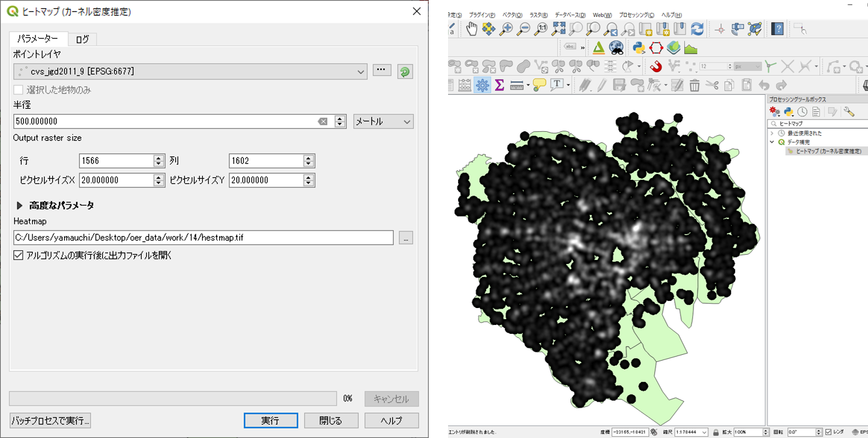Open toolbox Options wrench icon
This screenshot has width=868, height=438.
click(849, 112)
